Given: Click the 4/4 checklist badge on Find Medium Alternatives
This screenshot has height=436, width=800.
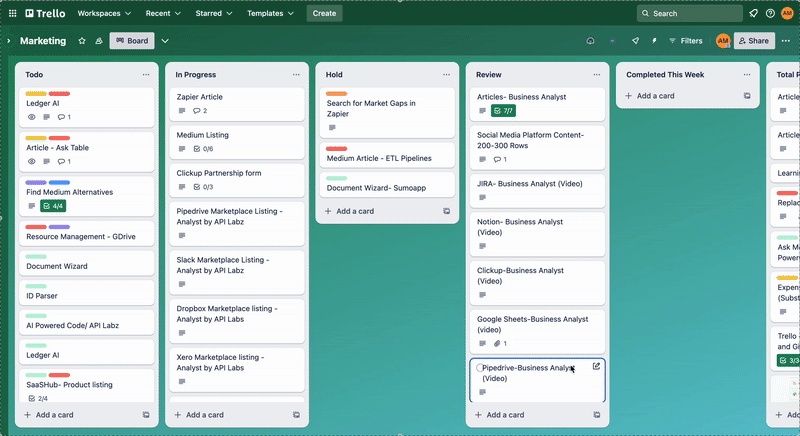Looking at the screenshot, I should point(53,206).
